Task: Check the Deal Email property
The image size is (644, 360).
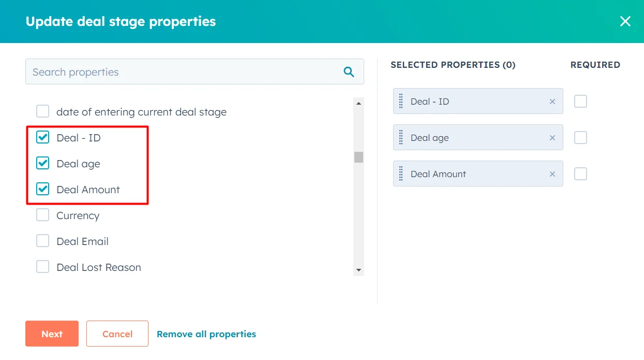Action: [42, 240]
